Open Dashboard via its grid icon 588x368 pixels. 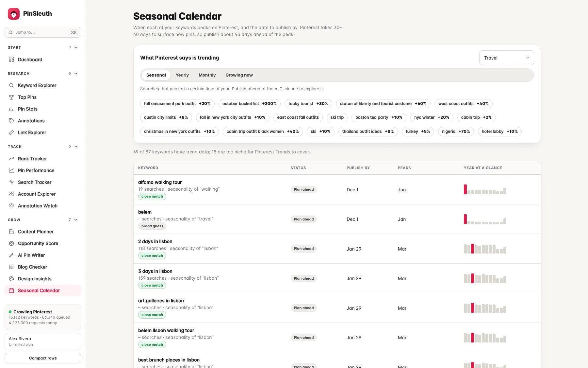(x=11, y=60)
